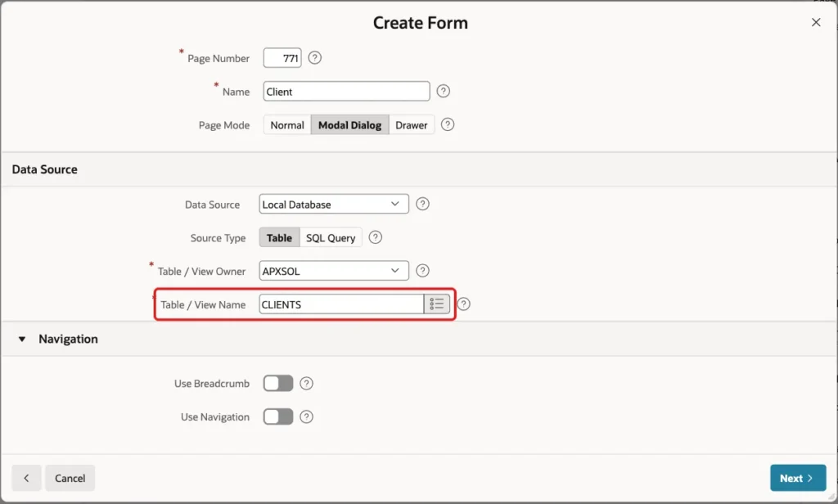Viewport: 838px width, 504px height.
Task: Open help icon for Source Type
Action: pyautogui.click(x=375, y=237)
